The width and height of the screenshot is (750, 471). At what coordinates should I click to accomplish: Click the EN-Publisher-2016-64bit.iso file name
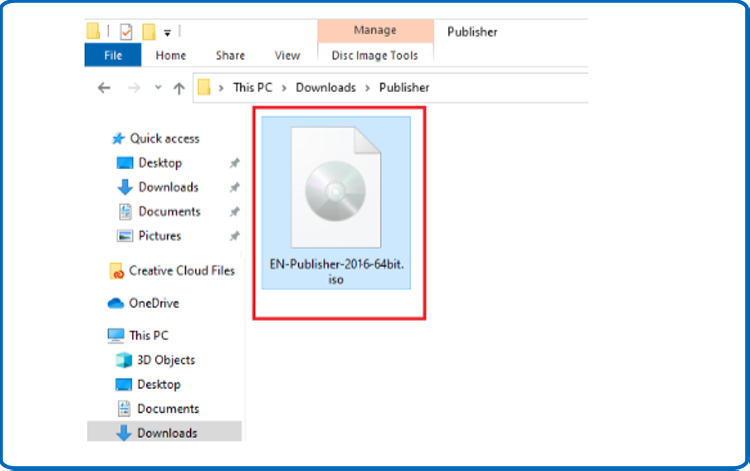point(336,272)
